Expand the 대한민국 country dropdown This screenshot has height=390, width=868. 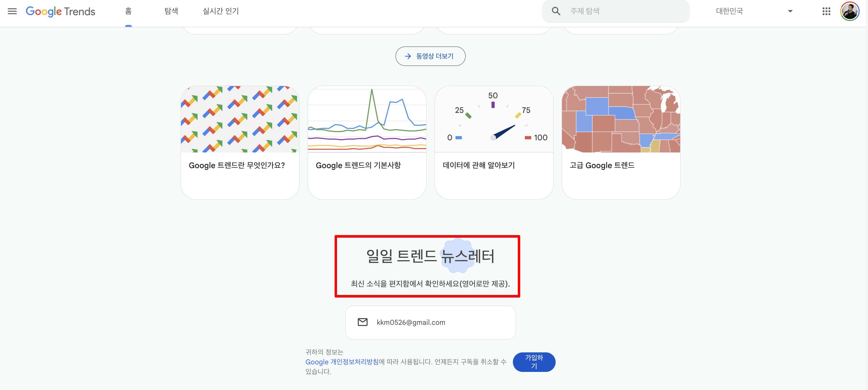click(x=754, y=11)
